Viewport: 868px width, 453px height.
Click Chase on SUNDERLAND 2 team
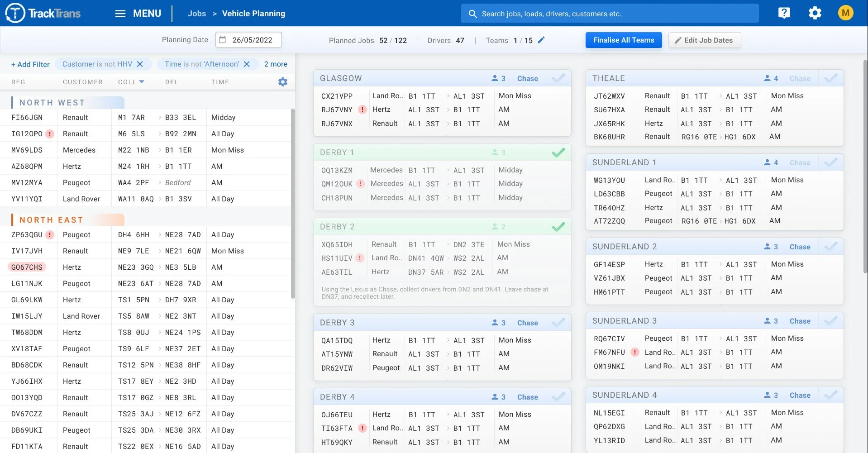click(800, 247)
